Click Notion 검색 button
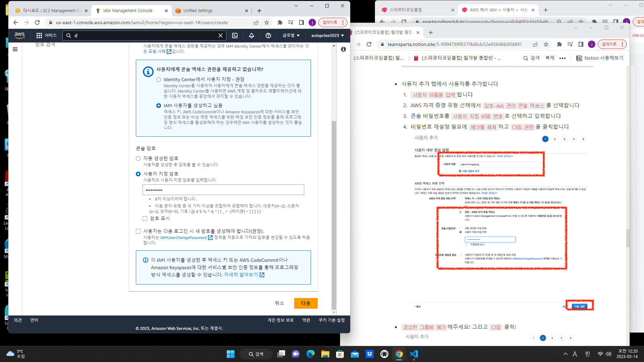 (x=532, y=58)
